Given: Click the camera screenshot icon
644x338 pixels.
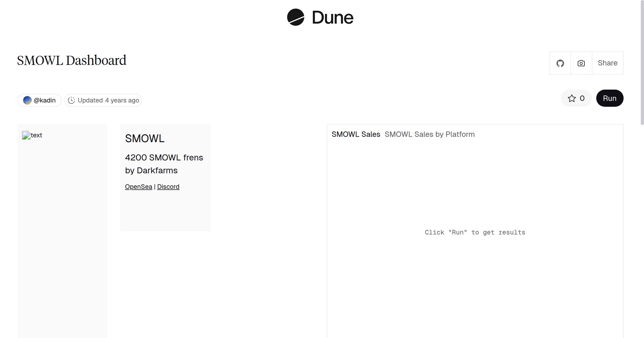Looking at the screenshot, I should point(581,63).
